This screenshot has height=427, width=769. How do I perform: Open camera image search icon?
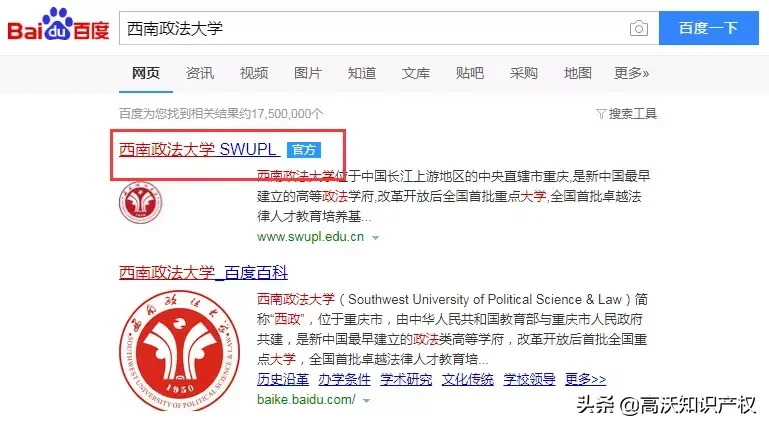pyautogui.click(x=639, y=28)
